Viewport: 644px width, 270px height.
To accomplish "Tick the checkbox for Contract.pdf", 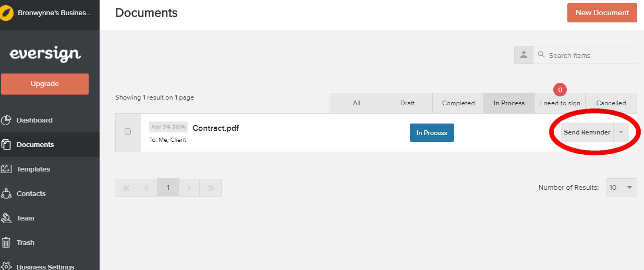I will coord(128,132).
